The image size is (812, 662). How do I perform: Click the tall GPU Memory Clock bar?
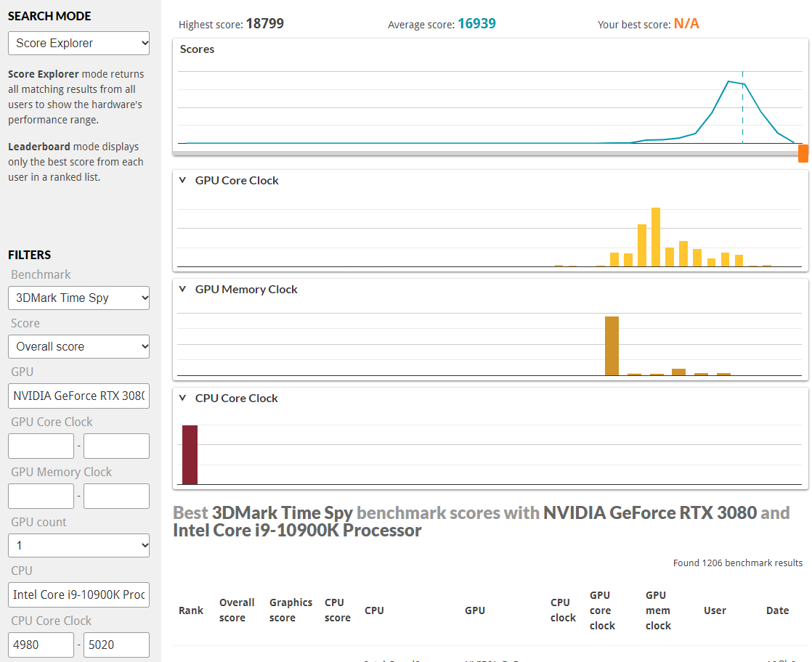point(612,346)
